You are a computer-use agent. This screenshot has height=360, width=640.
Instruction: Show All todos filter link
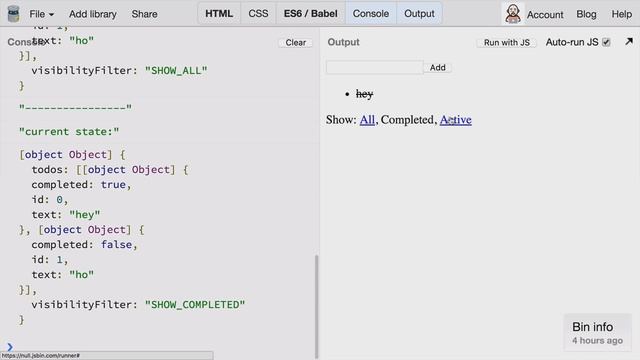367,120
